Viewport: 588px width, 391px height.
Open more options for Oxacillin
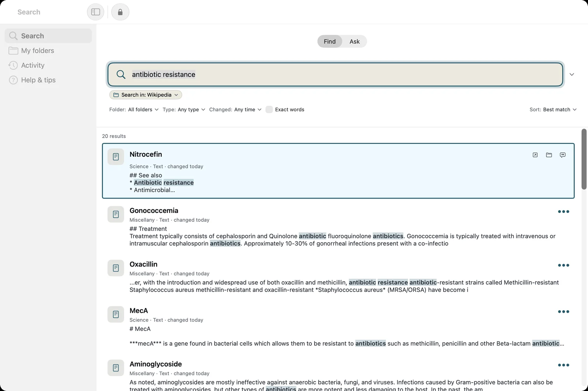point(563,265)
